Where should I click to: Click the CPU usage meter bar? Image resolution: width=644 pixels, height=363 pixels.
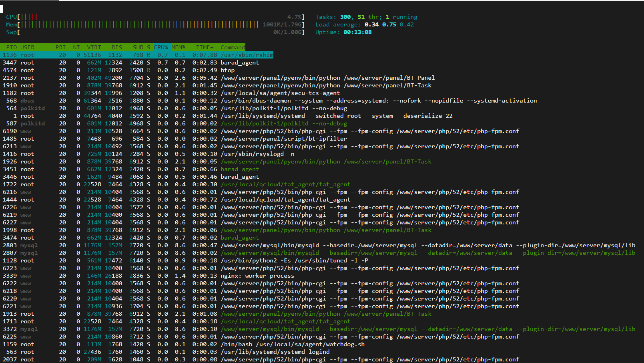155,17
